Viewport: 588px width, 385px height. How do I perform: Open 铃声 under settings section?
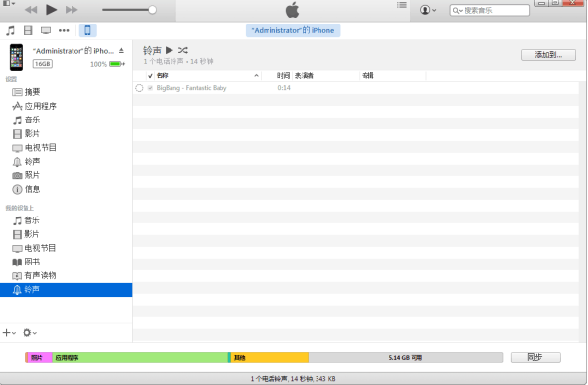click(25, 162)
